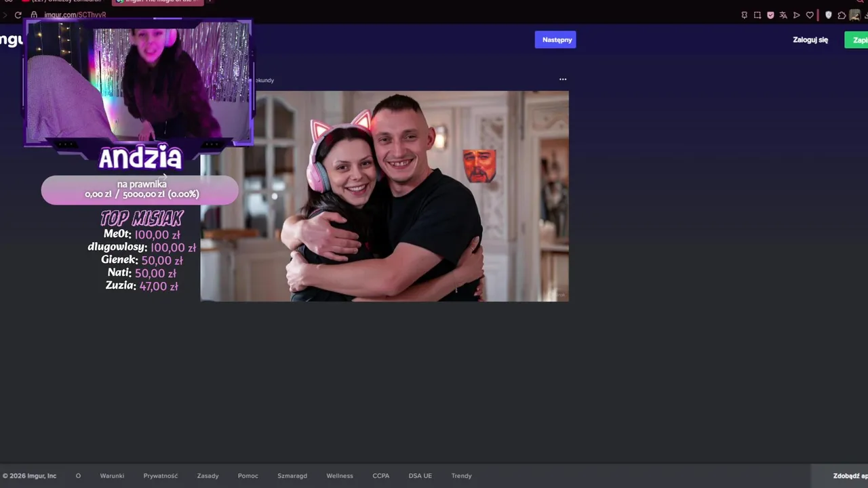Open the Trendy footer link
Viewport: 868px width, 488px height.
pyautogui.click(x=462, y=476)
